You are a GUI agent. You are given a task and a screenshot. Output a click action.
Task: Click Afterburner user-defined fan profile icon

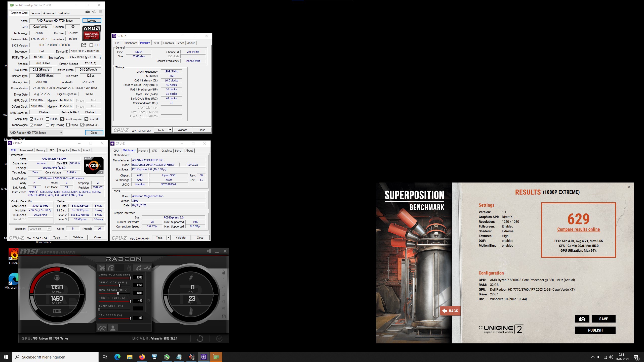[x=113, y=328]
